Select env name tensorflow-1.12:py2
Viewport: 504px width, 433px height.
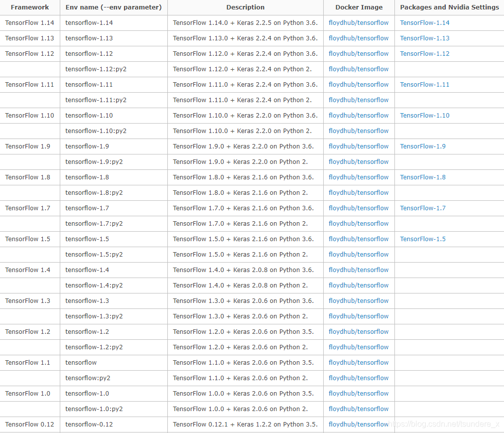[96, 69]
